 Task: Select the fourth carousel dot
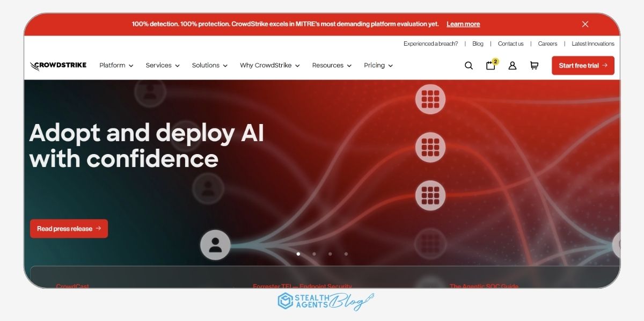click(346, 254)
